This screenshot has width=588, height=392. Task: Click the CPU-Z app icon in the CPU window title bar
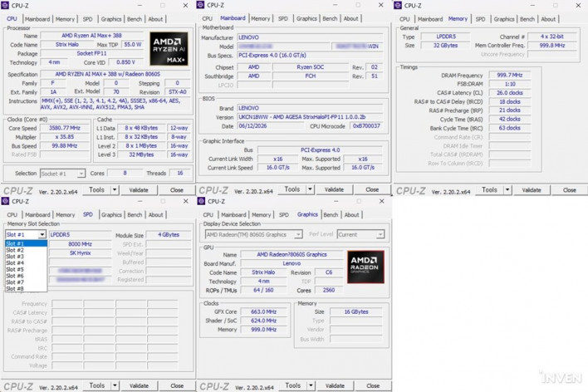5,5
